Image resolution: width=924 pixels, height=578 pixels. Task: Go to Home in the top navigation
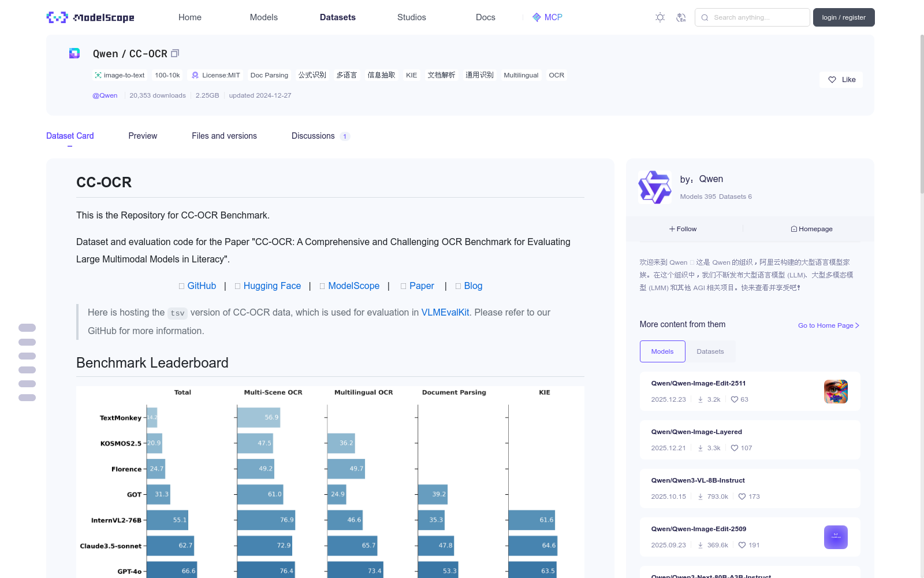pos(190,17)
